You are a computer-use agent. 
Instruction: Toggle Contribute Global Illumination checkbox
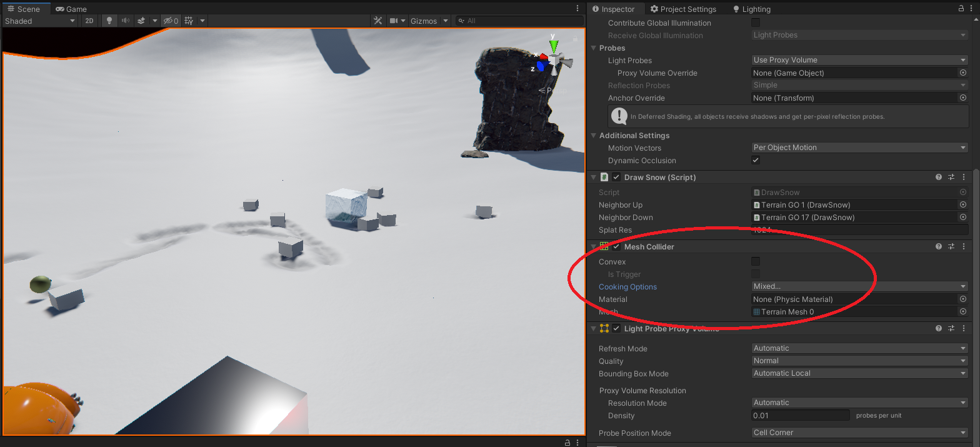coord(756,23)
